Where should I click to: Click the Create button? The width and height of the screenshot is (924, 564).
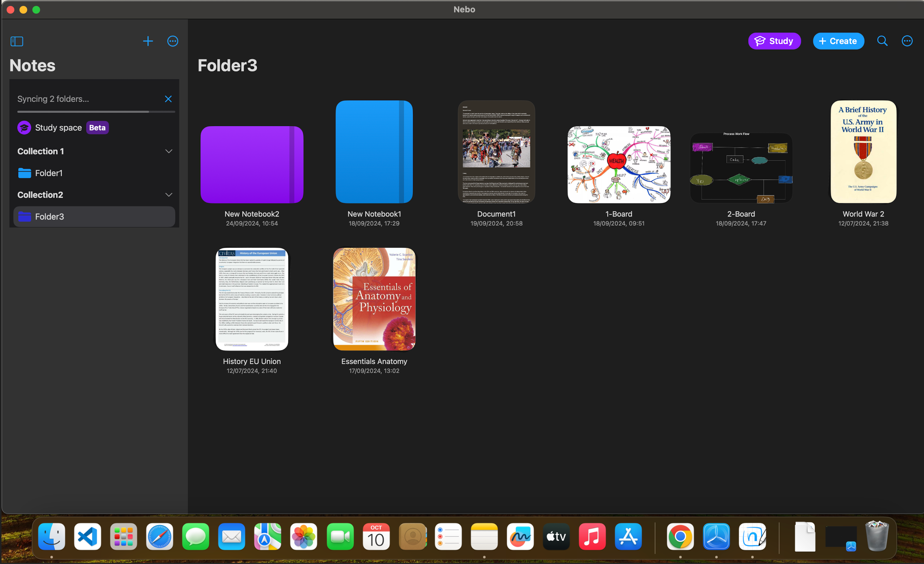pos(838,41)
